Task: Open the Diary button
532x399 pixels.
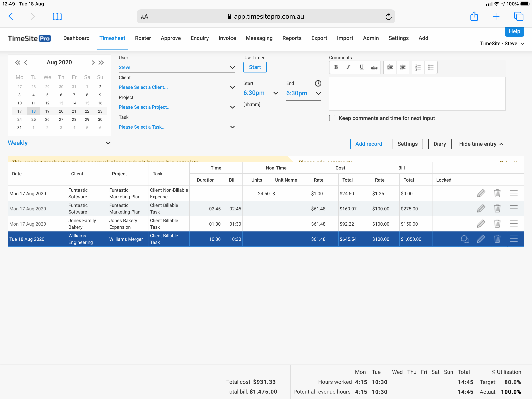Action: tap(439, 144)
